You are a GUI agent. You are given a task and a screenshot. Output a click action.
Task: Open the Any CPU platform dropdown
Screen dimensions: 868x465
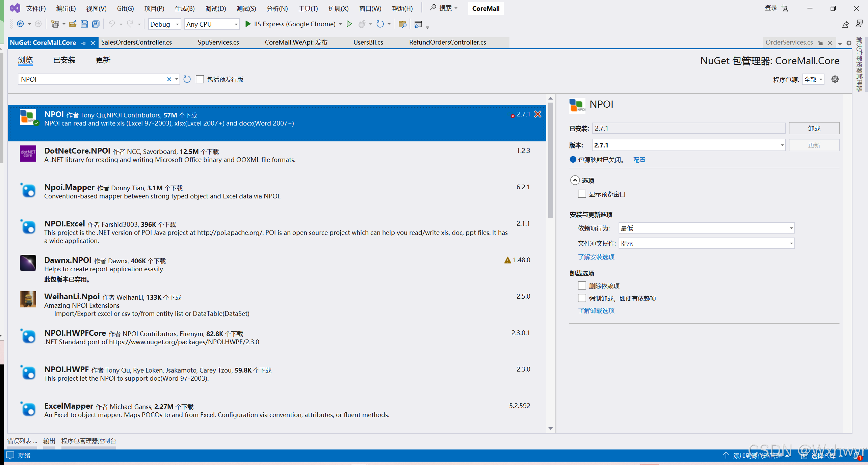[212, 24]
